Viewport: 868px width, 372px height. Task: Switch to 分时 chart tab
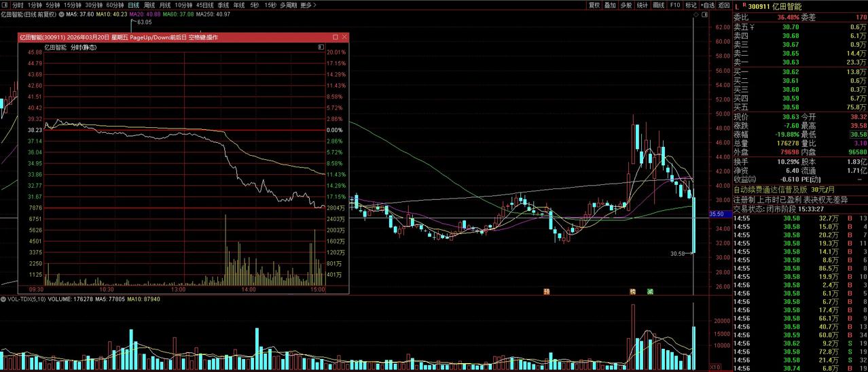pos(18,5)
